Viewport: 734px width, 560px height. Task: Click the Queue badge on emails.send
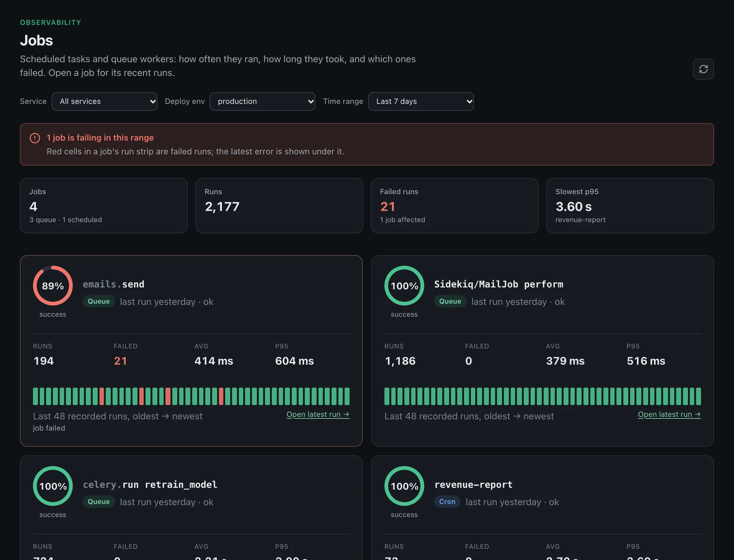(99, 301)
